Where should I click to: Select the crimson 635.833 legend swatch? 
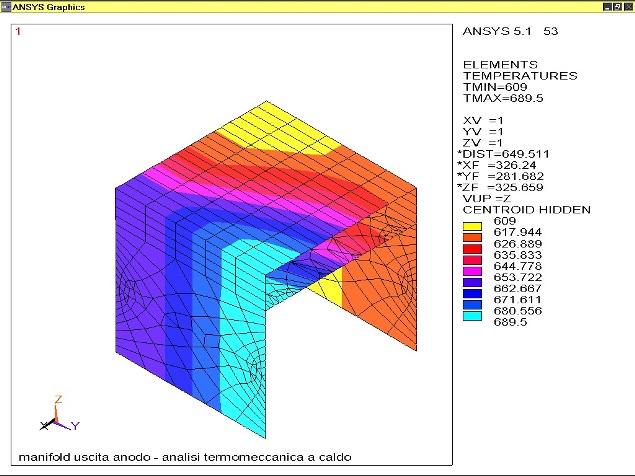[x=472, y=260]
